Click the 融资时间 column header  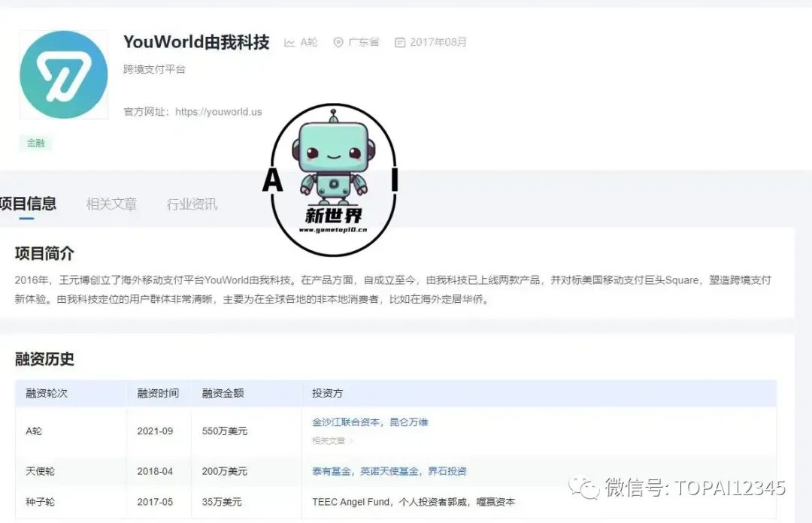click(158, 393)
